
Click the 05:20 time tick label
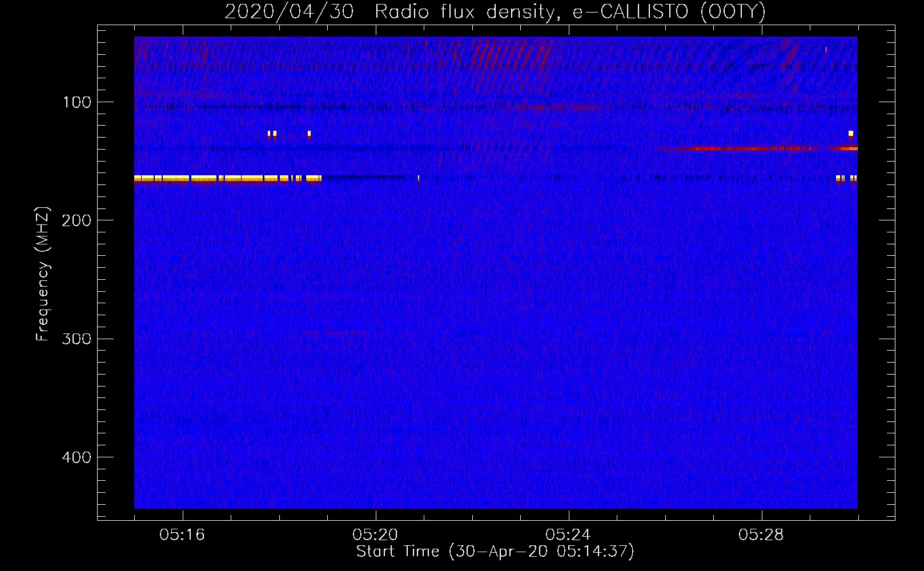pyautogui.click(x=375, y=534)
